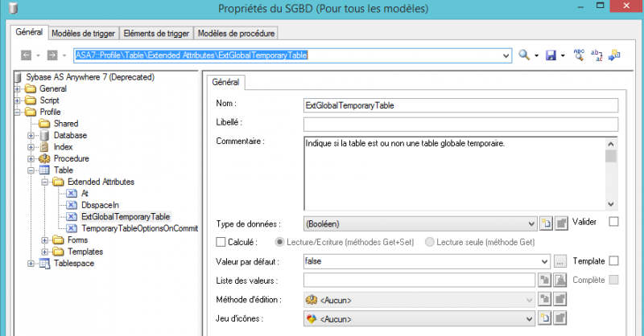This screenshot has height=336, width=644.
Task: Switch to Modèles de trigger tab
Action: coord(84,33)
